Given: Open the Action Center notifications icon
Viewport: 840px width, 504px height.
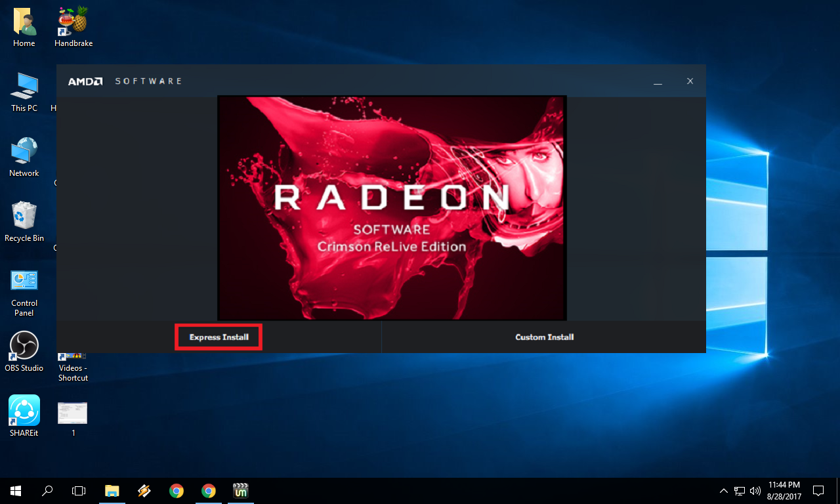Looking at the screenshot, I should point(818,491).
